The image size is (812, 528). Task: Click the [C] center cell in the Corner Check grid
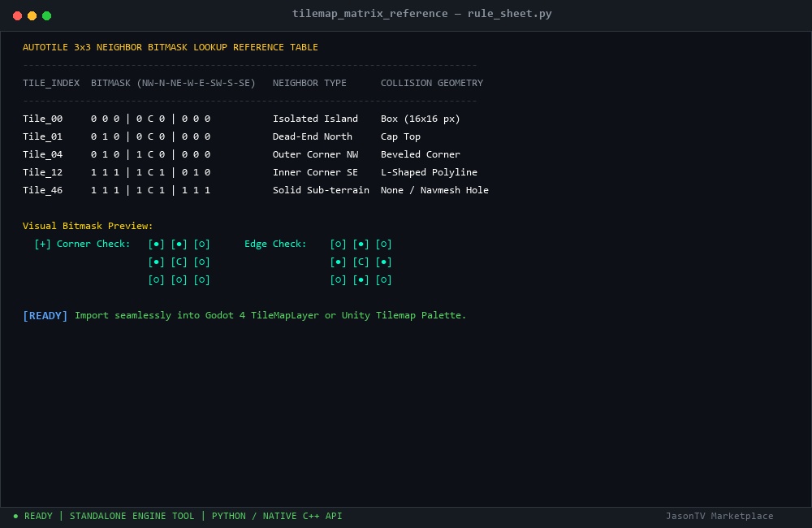coord(179,262)
